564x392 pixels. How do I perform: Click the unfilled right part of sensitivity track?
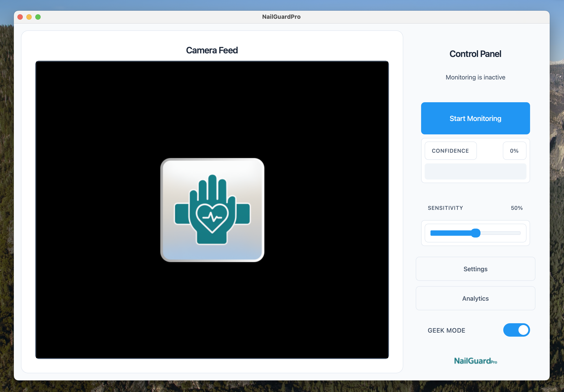pos(501,233)
